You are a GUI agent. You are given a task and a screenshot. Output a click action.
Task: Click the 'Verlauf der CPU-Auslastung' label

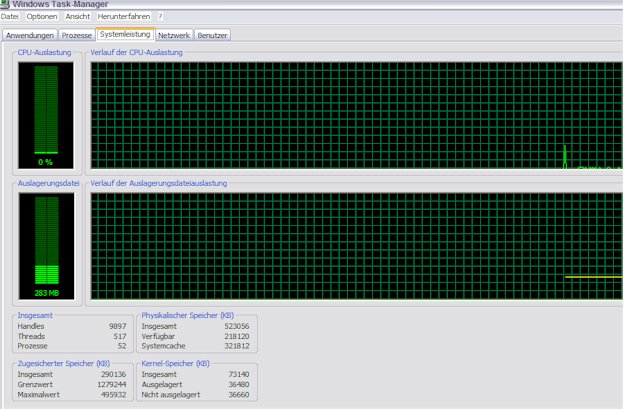[x=136, y=53]
